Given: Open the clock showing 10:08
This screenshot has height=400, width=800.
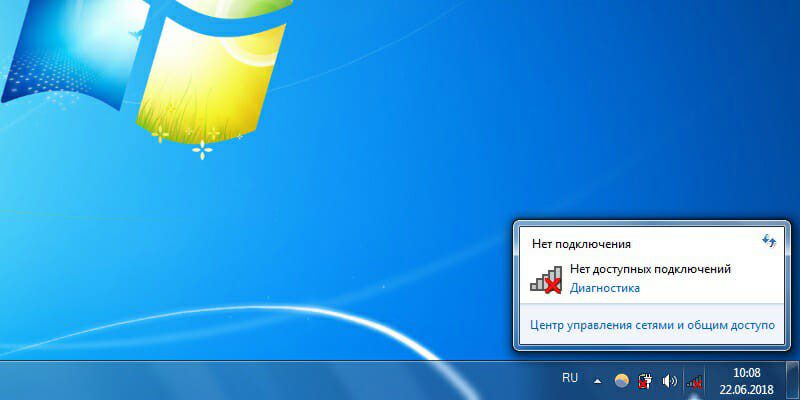Looking at the screenshot, I should point(746,372).
